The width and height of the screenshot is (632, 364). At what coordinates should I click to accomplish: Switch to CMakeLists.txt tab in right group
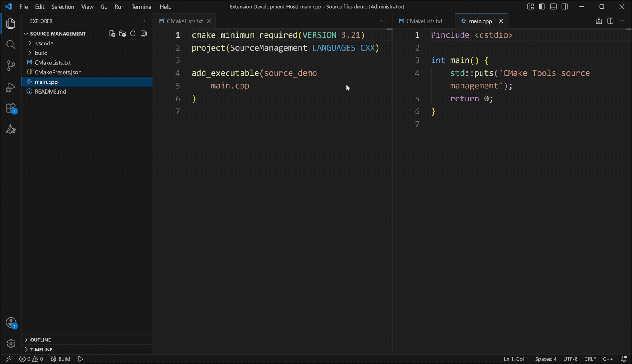pyautogui.click(x=424, y=21)
